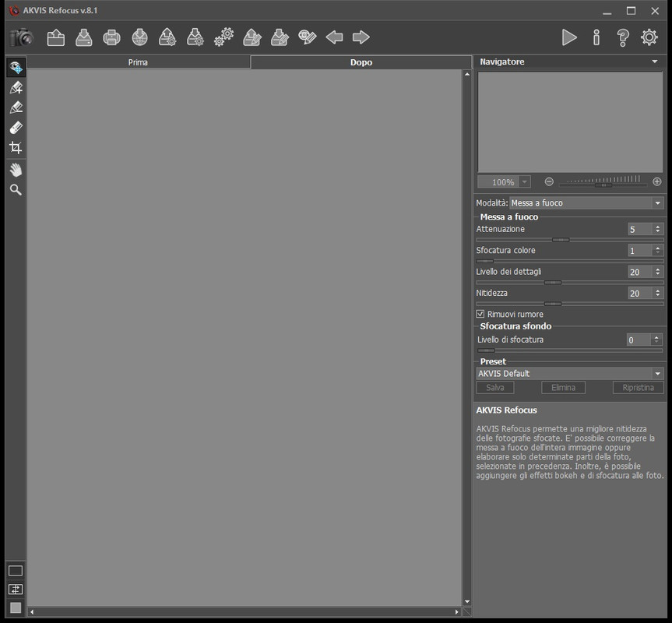This screenshot has width=672, height=623.
Task: Click the Salva preset button
Action: [x=495, y=387]
